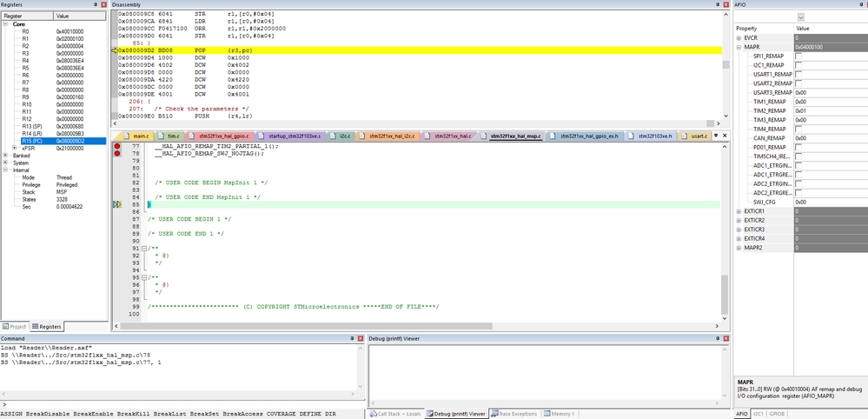Pin the Debug (printf) Viewer panel
Image resolution: width=868 pixels, height=419 pixels.
[718, 338]
